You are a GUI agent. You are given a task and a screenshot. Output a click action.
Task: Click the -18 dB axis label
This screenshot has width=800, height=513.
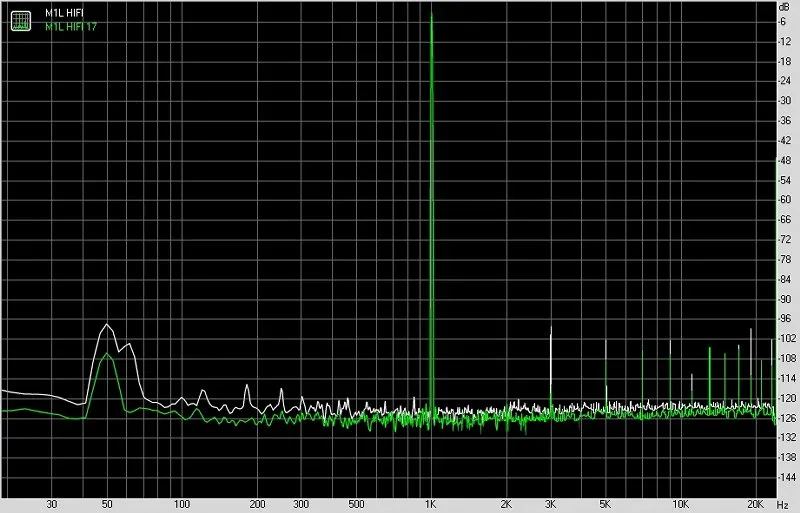[x=784, y=61]
